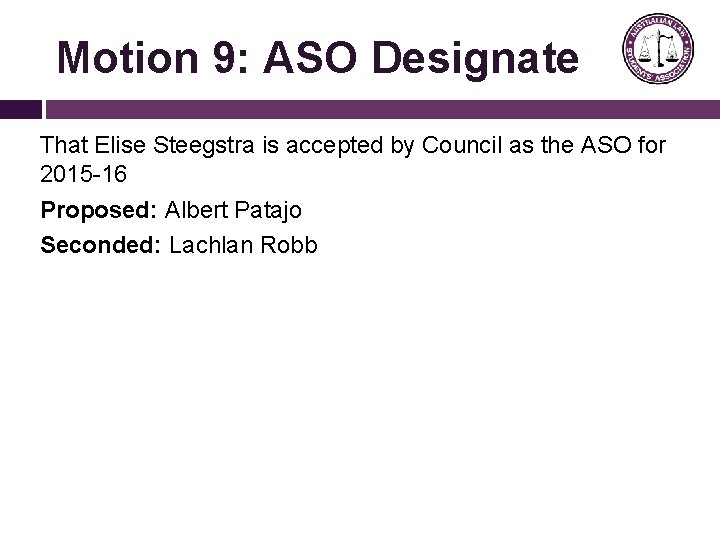Viewport: 720px width, 540px height.
Task: Select the proposer name "Albert Patajo"
Action: (x=233, y=210)
